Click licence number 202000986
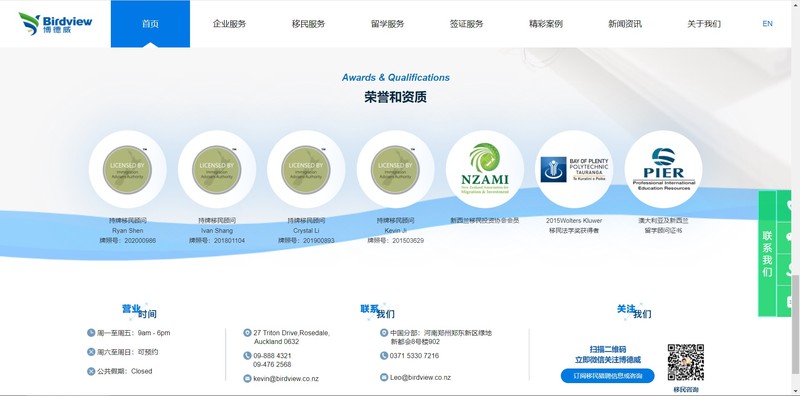 click(140, 240)
